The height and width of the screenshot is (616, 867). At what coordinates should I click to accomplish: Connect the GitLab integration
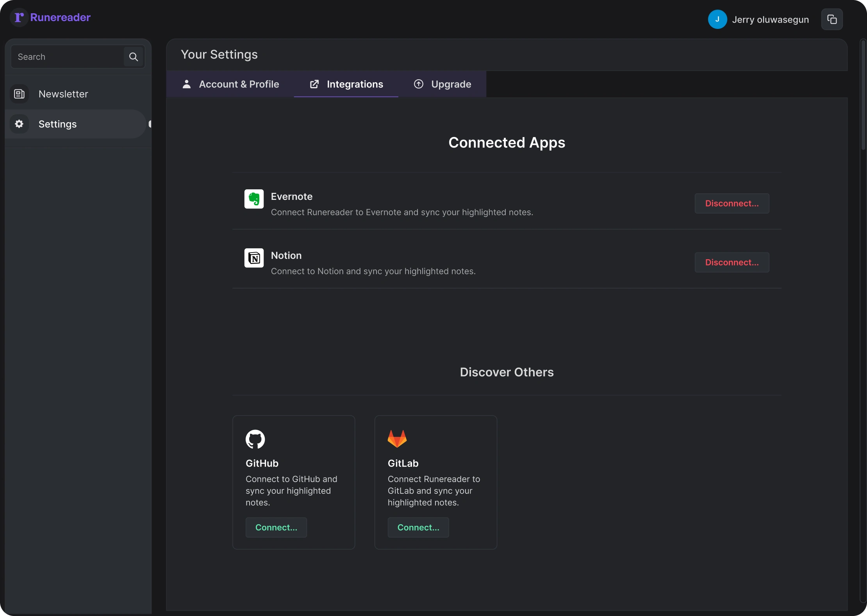418,527
